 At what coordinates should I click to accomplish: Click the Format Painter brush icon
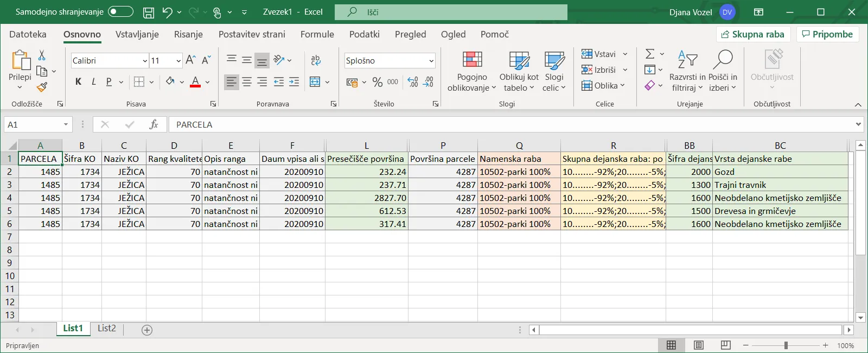tap(42, 87)
